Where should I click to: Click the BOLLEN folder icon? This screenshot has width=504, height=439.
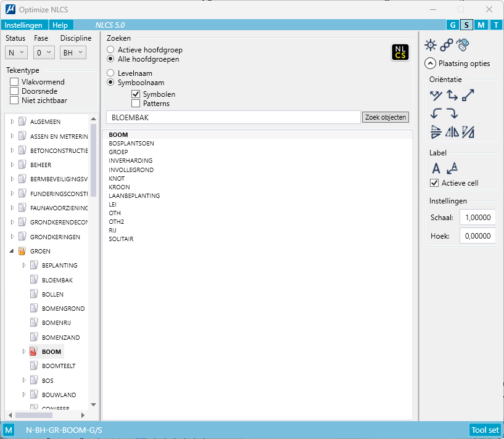pyautogui.click(x=34, y=294)
